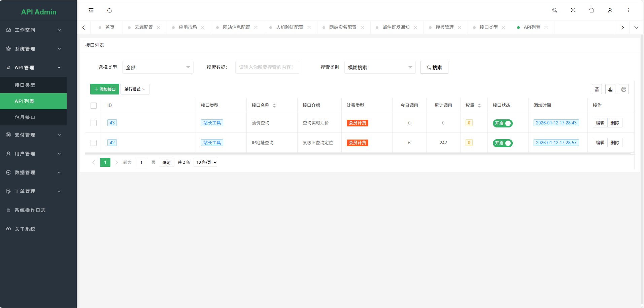
Task: Click the print table icon
Action: pyautogui.click(x=623, y=89)
